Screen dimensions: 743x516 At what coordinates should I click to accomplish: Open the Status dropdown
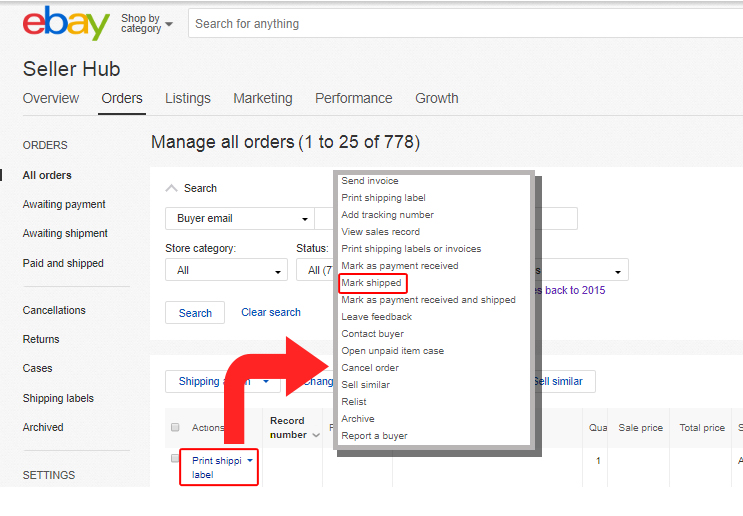(x=315, y=270)
